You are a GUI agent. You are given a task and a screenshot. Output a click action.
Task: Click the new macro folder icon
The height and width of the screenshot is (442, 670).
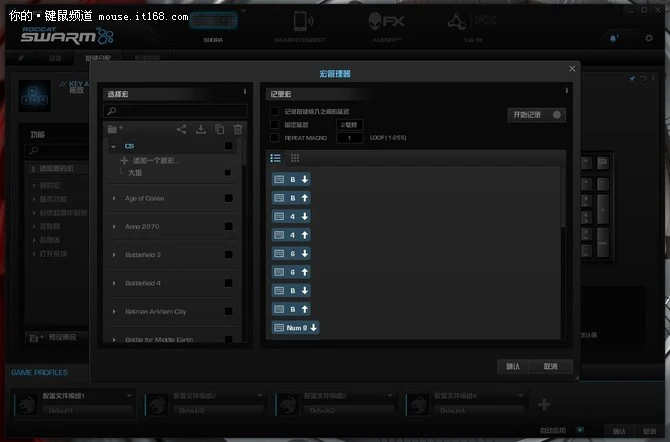tap(113, 129)
